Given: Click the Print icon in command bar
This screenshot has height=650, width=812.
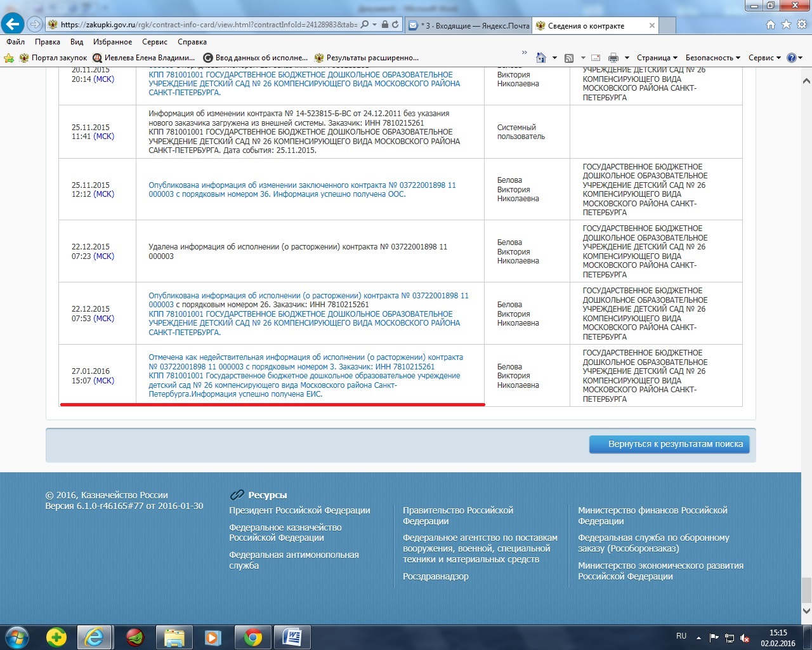Looking at the screenshot, I should [613, 58].
